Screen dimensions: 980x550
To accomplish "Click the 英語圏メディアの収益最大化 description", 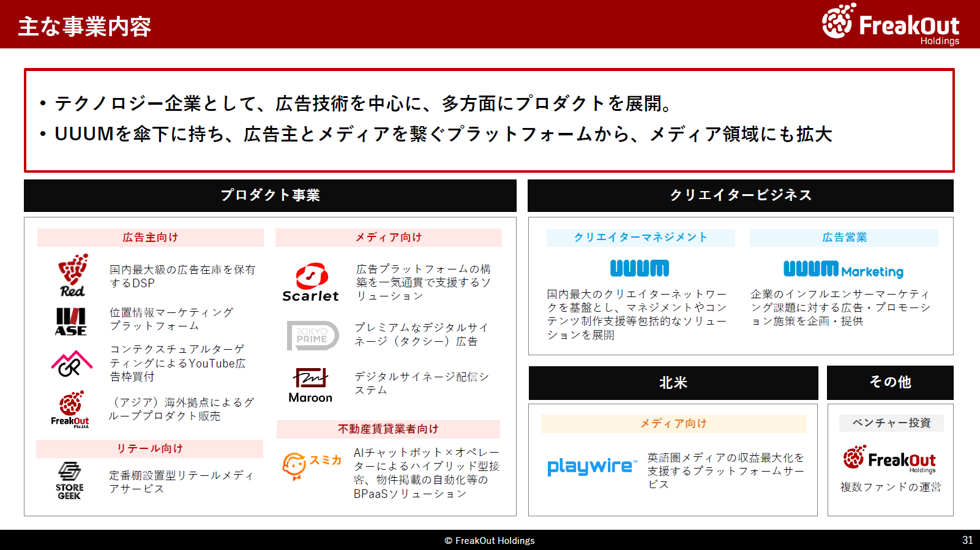I will point(726,471).
